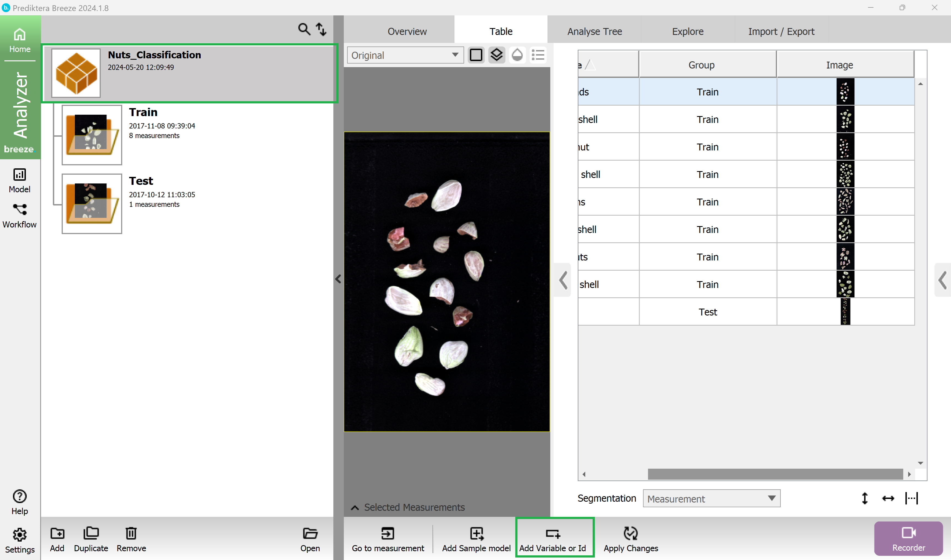The width and height of the screenshot is (951, 560).
Task: Switch to the Import / Export tab
Action: tap(781, 31)
